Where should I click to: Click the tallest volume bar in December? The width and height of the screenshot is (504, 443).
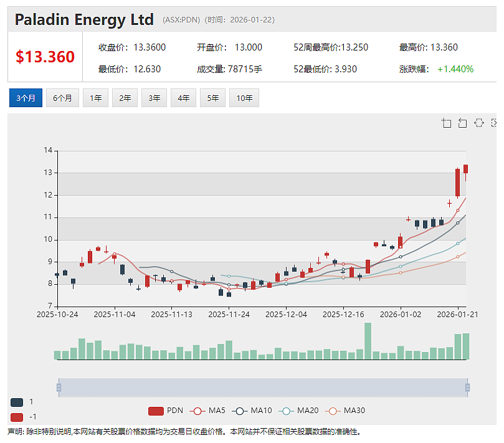(368, 341)
